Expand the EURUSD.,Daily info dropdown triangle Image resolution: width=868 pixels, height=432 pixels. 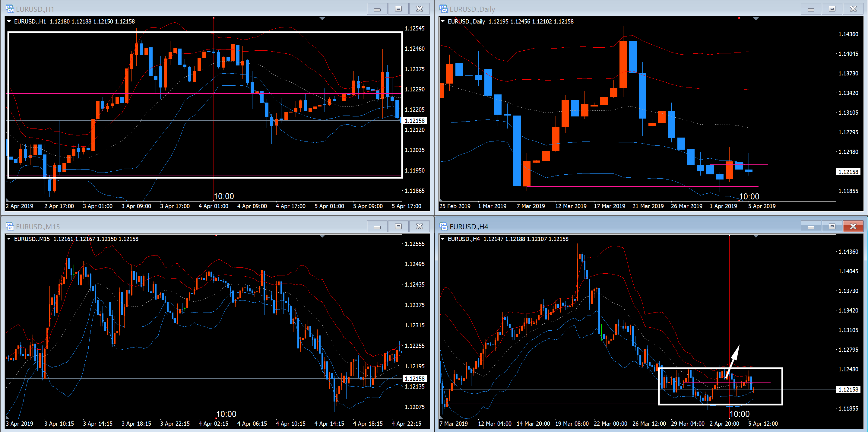[x=443, y=21]
